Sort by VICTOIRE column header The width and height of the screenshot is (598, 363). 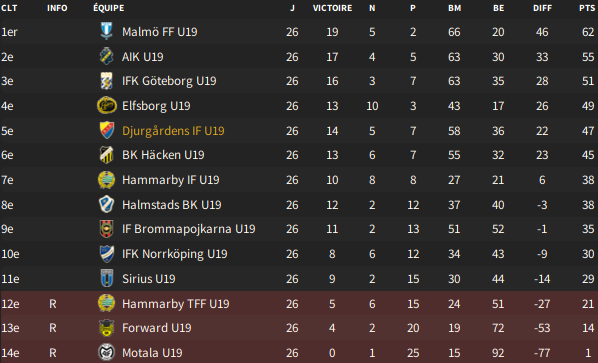332,8
